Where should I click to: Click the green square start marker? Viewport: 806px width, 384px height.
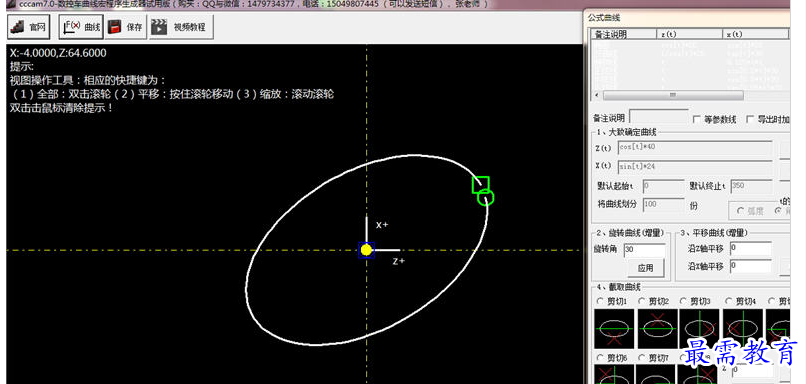481,185
